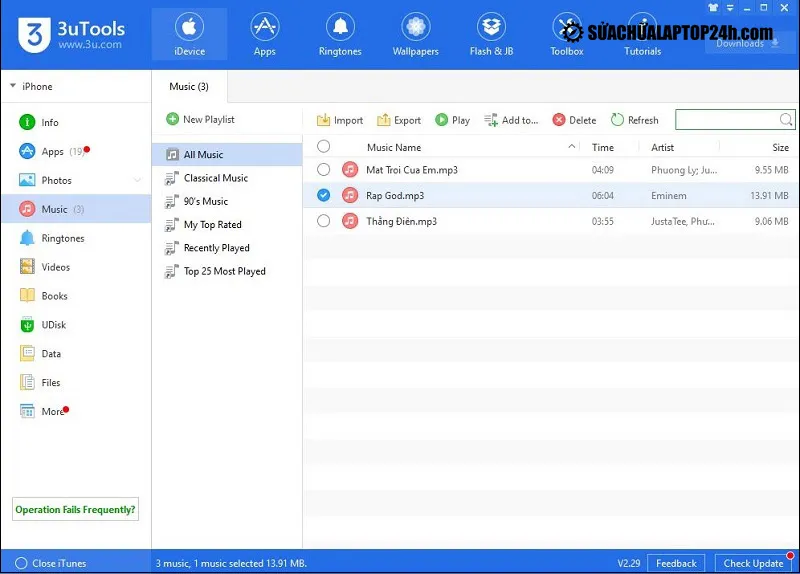Screen dimensions: 800x574
Task: Open Photos in the sidebar
Action: (56, 181)
